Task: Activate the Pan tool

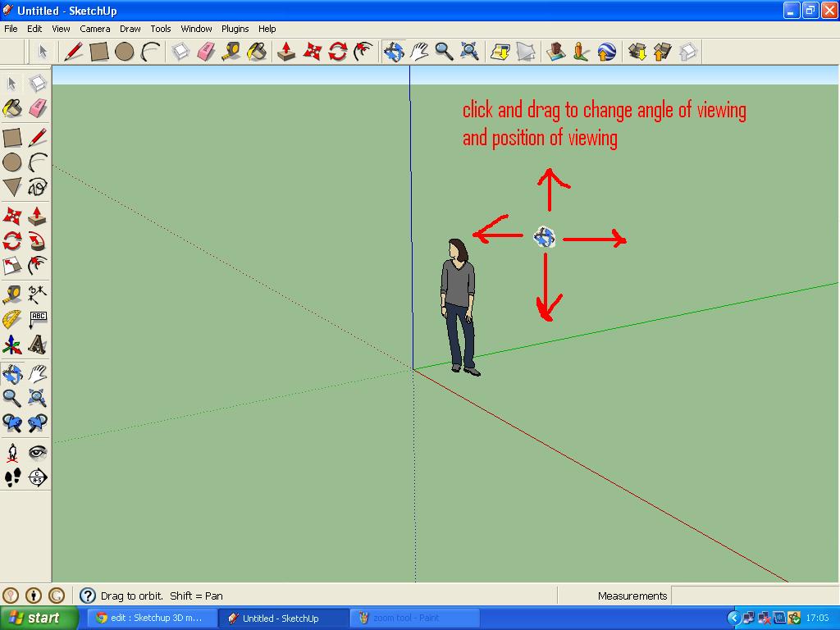Action: coord(418,51)
